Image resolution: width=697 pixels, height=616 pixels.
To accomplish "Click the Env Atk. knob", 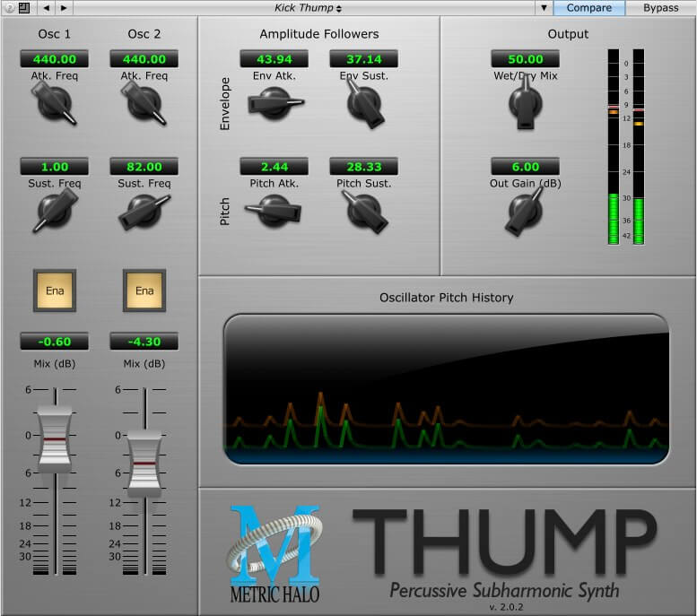I will point(274,105).
